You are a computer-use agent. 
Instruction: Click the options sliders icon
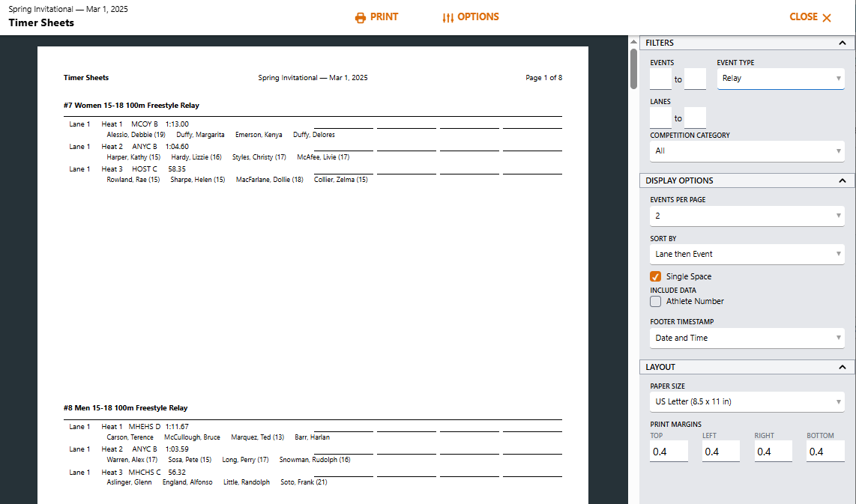click(447, 17)
